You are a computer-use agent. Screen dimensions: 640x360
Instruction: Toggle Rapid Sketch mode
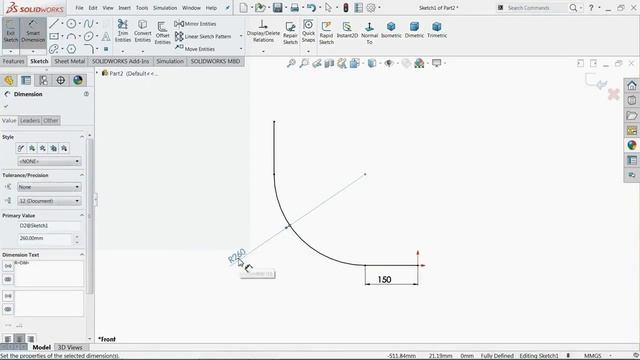coord(326,33)
